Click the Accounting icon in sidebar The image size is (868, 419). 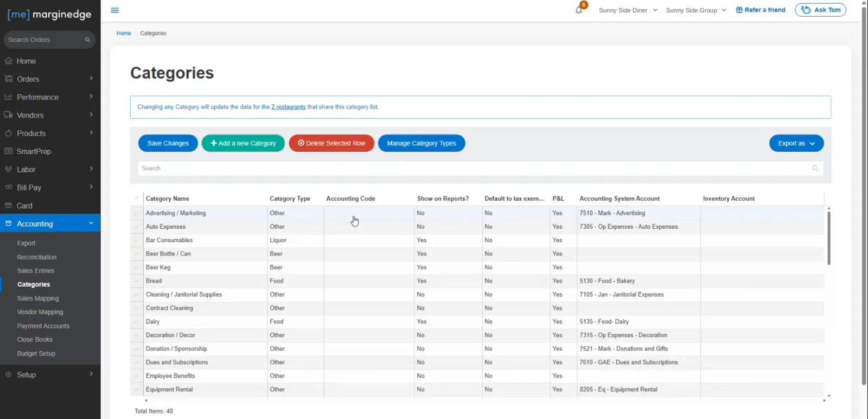click(x=8, y=223)
